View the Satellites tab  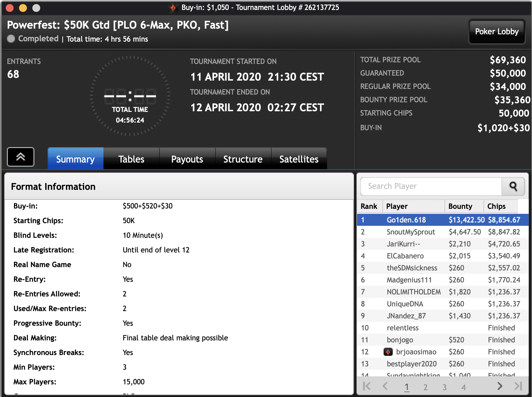(299, 159)
